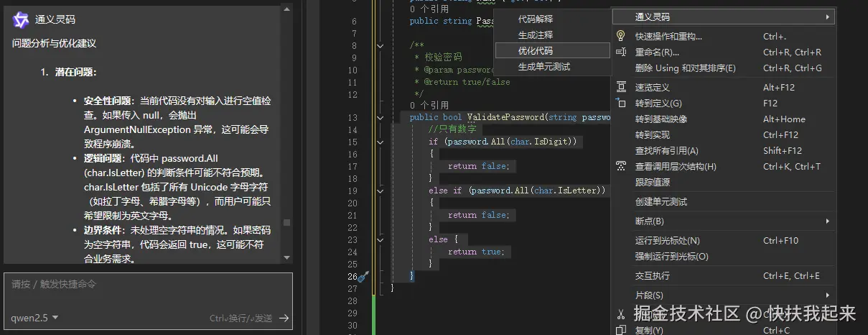Screen dimensions: 868x335
Task: Click the ValidatePassword method name in code
Action: point(505,117)
